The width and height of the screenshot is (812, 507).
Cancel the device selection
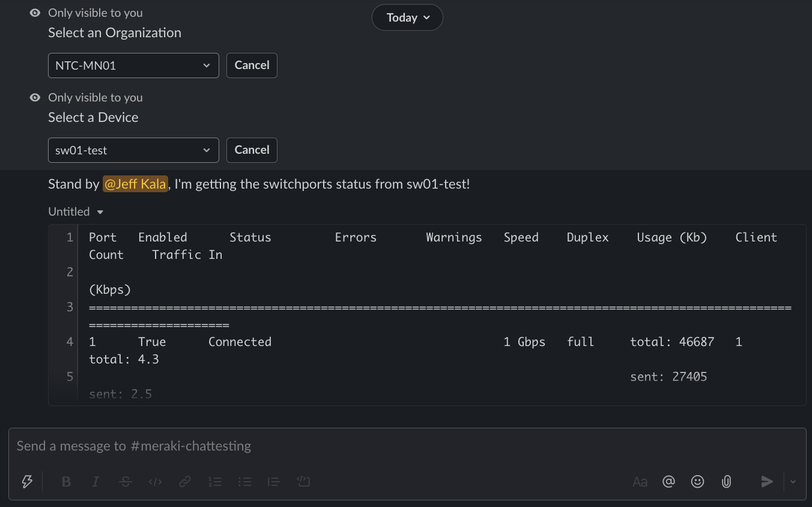(x=252, y=150)
